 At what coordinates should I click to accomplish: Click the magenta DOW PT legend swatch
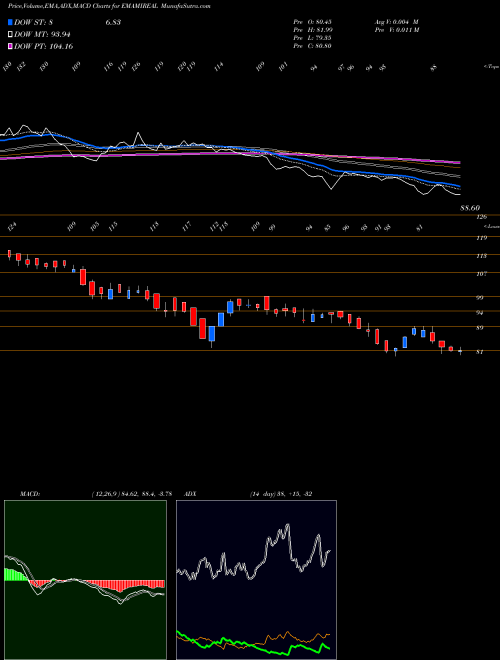(x=10, y=46)
